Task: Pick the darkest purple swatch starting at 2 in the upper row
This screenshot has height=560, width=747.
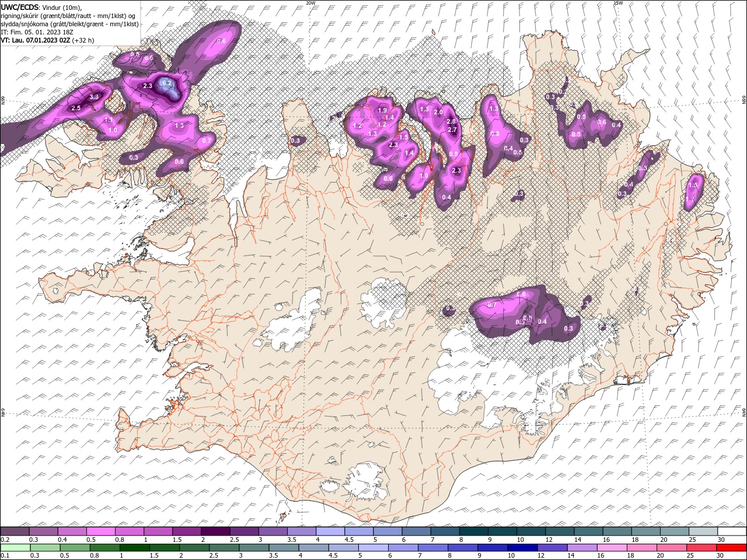Action: (x=215, y=531)
